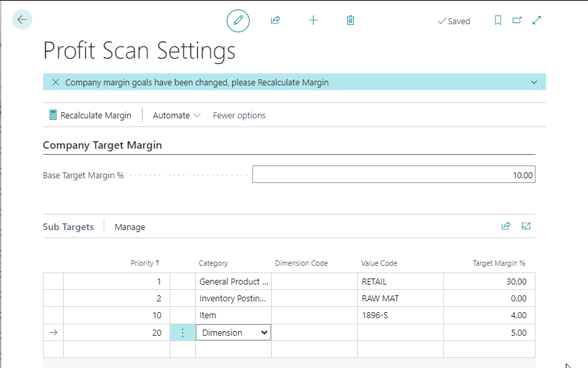Click Recalculate Margin action
This screenshot has height=368, width=588.
click(90, 115)
